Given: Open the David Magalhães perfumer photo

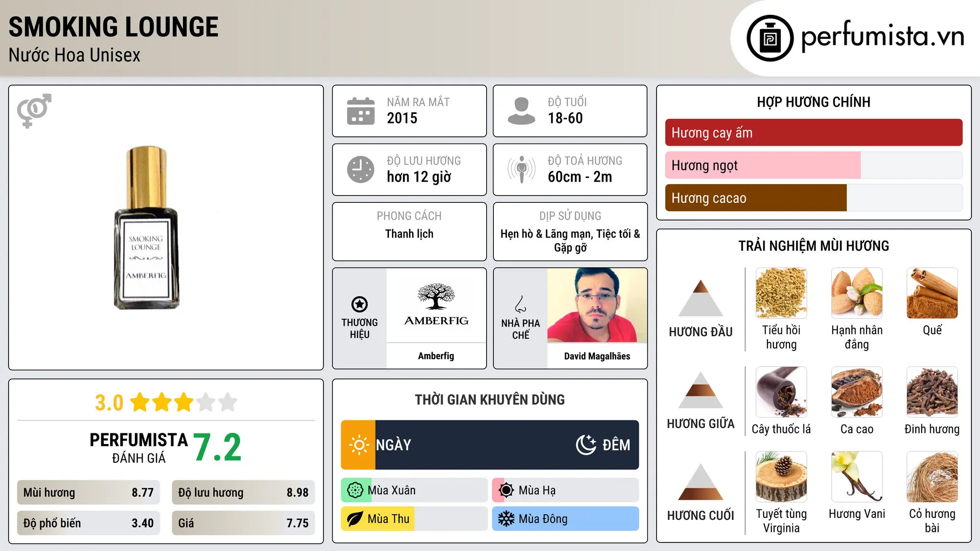Looking at the screenshot, I should point(597,305).
